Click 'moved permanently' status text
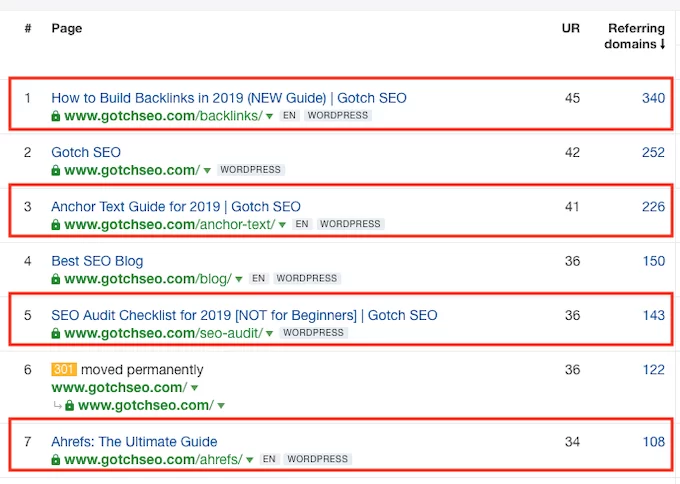 (x=142, y=370)
